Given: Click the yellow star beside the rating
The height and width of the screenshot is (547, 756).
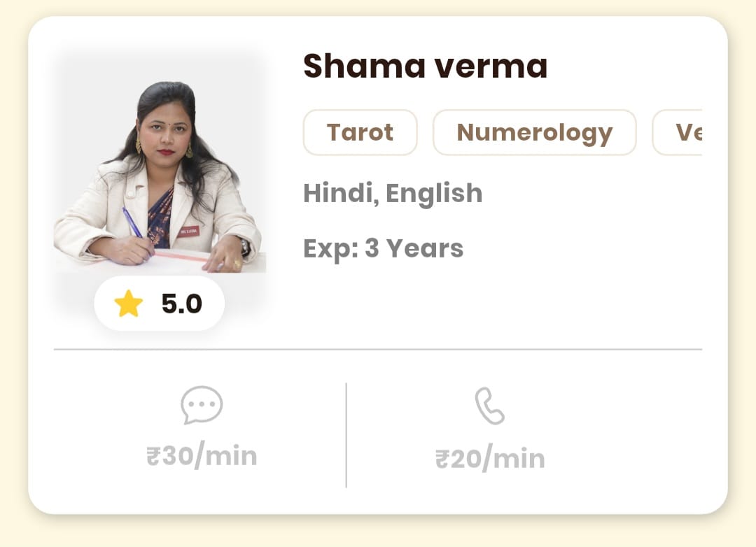Looking at the screenshot, I should coord(129,303).
